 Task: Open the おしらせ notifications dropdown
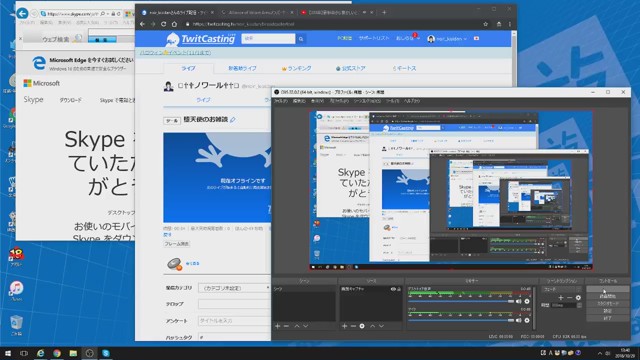407,38
